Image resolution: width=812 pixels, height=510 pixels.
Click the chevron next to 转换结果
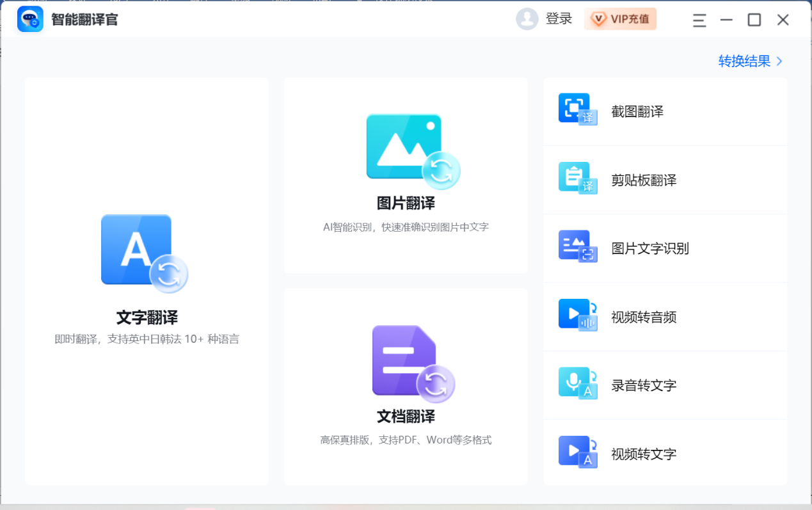click(779, 61)
